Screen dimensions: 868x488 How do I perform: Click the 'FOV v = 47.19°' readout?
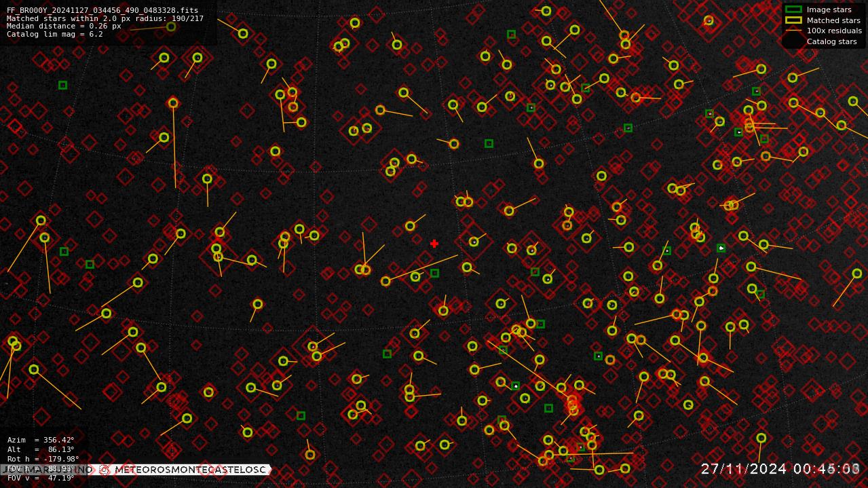click(41, 478)
